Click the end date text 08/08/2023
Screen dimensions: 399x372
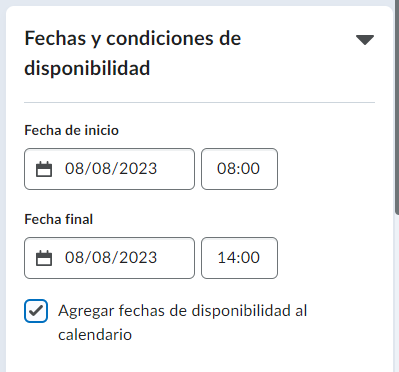point(111,258)
